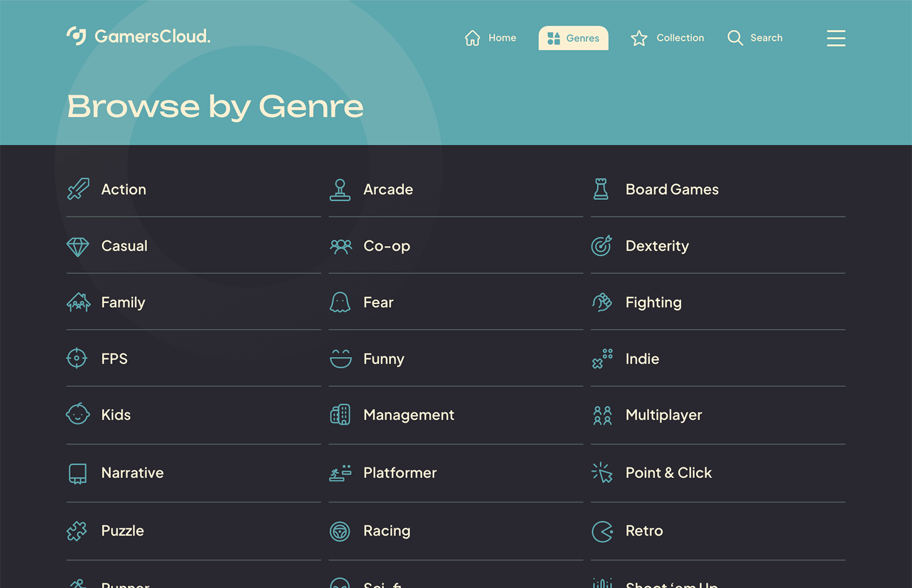Open the hamburger menu
Viewport: 912px width, 588px height.
[x=836, y=38]
